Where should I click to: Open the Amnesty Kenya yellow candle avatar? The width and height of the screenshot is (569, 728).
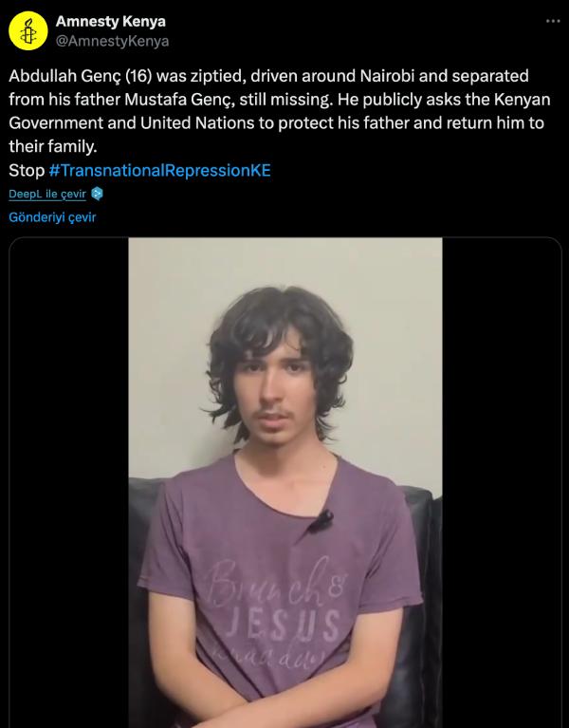28,30
